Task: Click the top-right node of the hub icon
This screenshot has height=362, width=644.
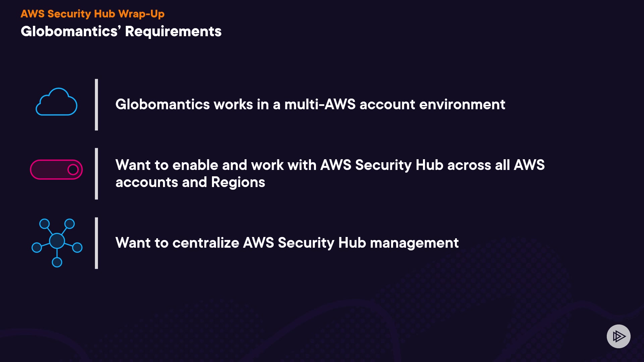Action: coord(70,224)
